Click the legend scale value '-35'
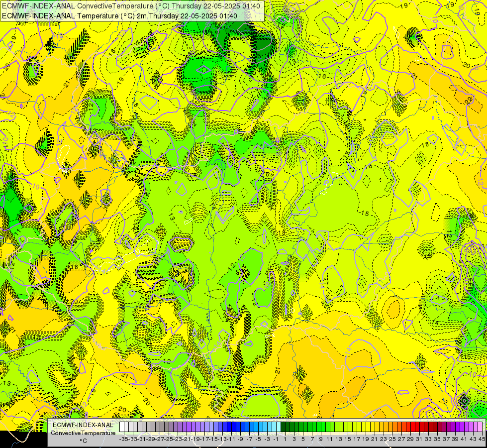The height and width of the screenshot is (448, 487). point(124,439)
